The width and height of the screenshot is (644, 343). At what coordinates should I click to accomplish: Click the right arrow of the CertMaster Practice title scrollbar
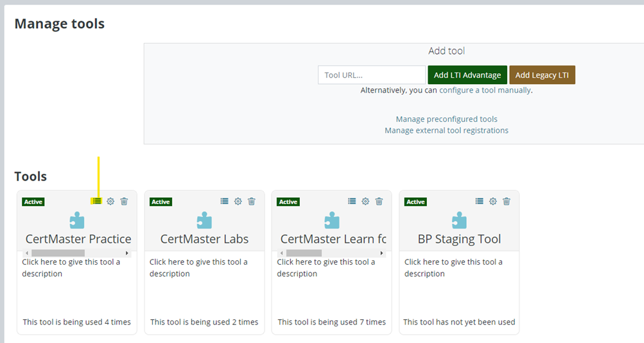[127, 253]
